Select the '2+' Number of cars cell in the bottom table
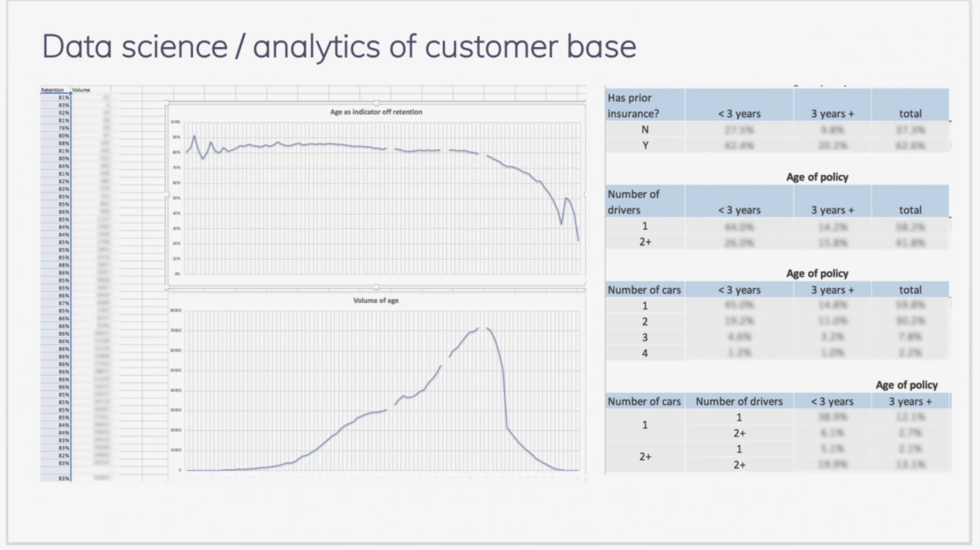This screenshot has height=550, width=980. (645, 457)
